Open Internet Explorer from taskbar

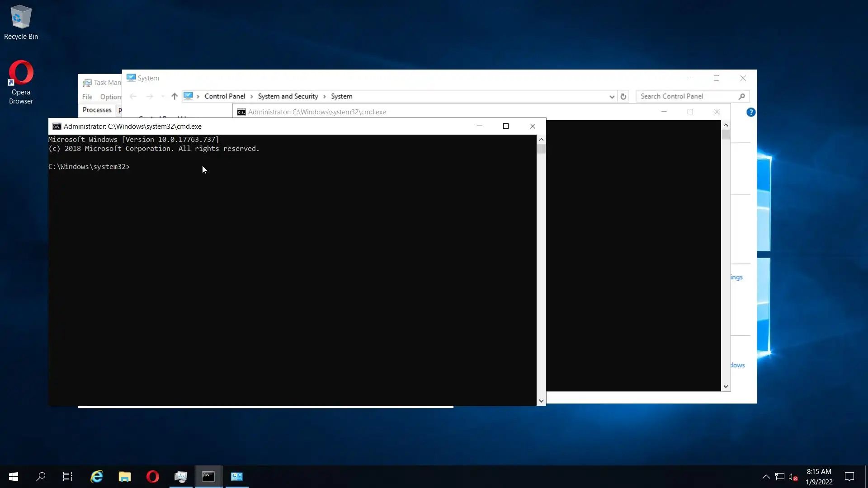[97, 476]
